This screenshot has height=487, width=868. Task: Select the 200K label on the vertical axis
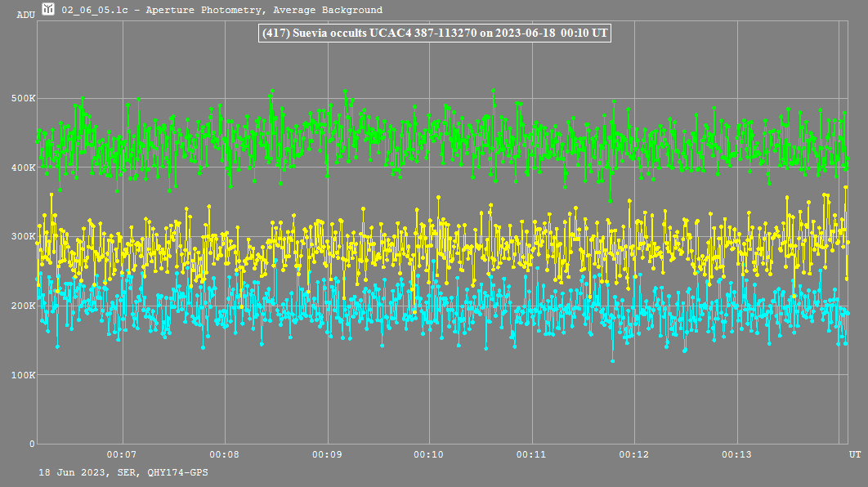[x=22, y=306]
